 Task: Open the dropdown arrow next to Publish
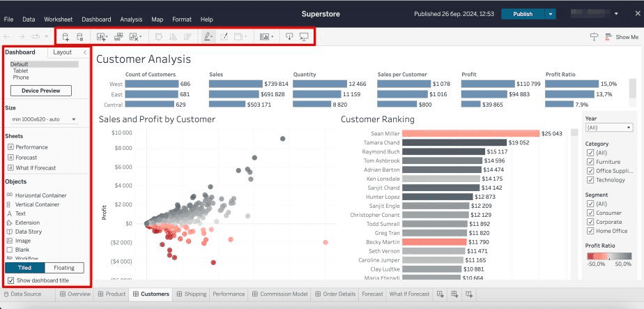[x=551, y=14]
